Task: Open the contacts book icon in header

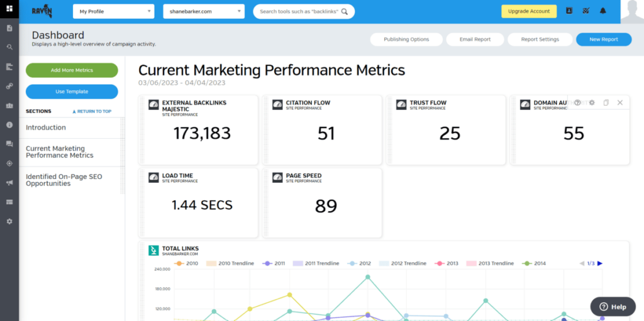Action: (x=569, y=11)
